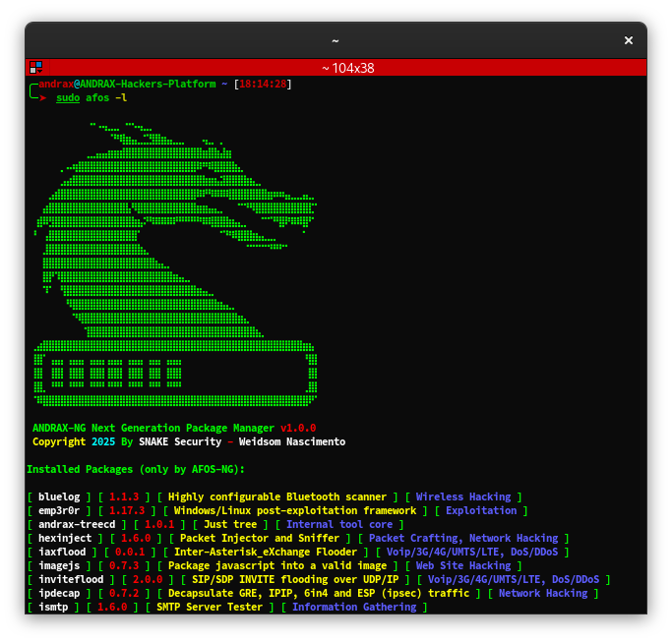Image resolution: width=672 pixels, height=642 pixels.
Task: Click 'Package javascript into a valid image' description
Action: tap(277, 565)
